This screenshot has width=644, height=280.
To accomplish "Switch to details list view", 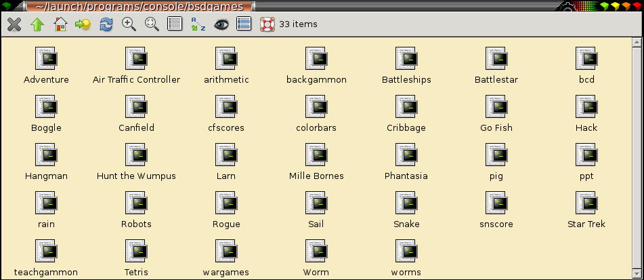I will (x=175, y=24).
